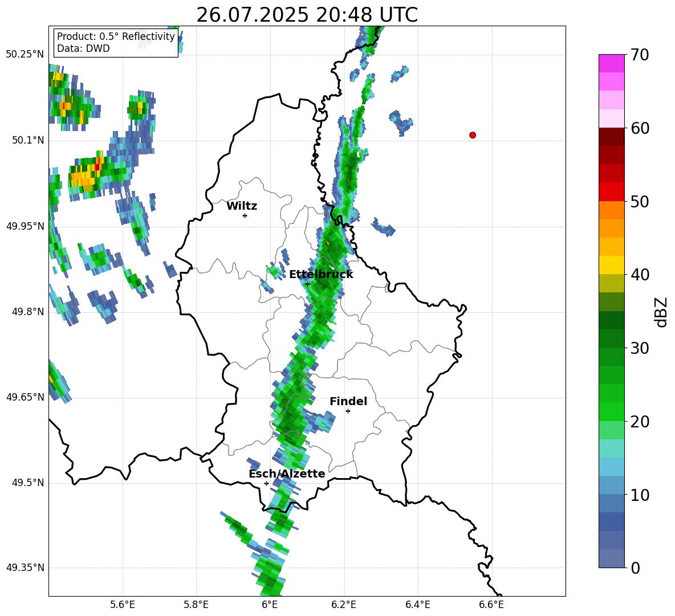
Task: Click the dBZ colorbar label
Action: pos(660,312)
